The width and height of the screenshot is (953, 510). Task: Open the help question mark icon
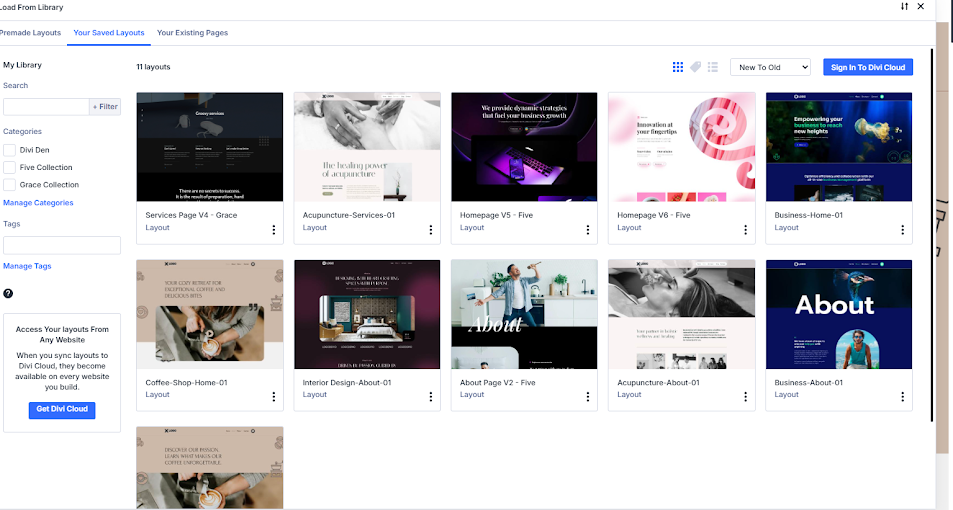pyautogui.click(x=8, y=294)
